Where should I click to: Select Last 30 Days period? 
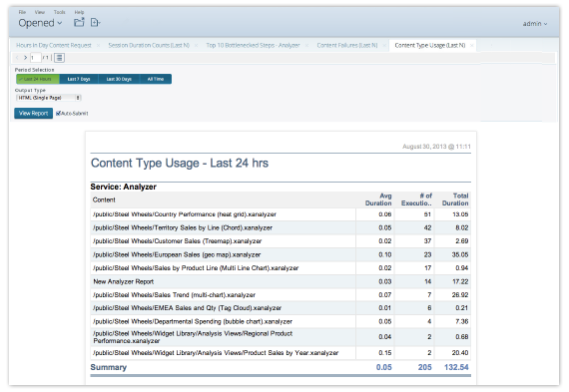click(119, 79)
